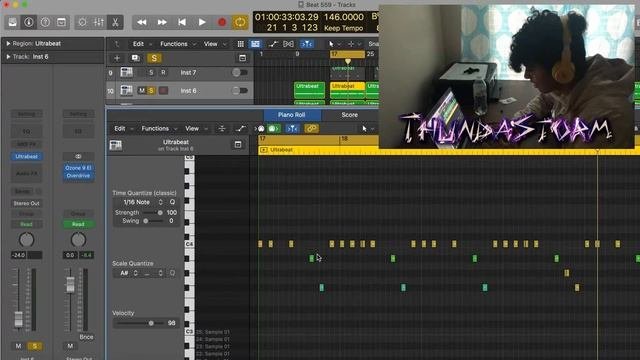Open the Piano Roll pointer tool menu
This screenshot has width=640, height=360.
tap(367, 129)
